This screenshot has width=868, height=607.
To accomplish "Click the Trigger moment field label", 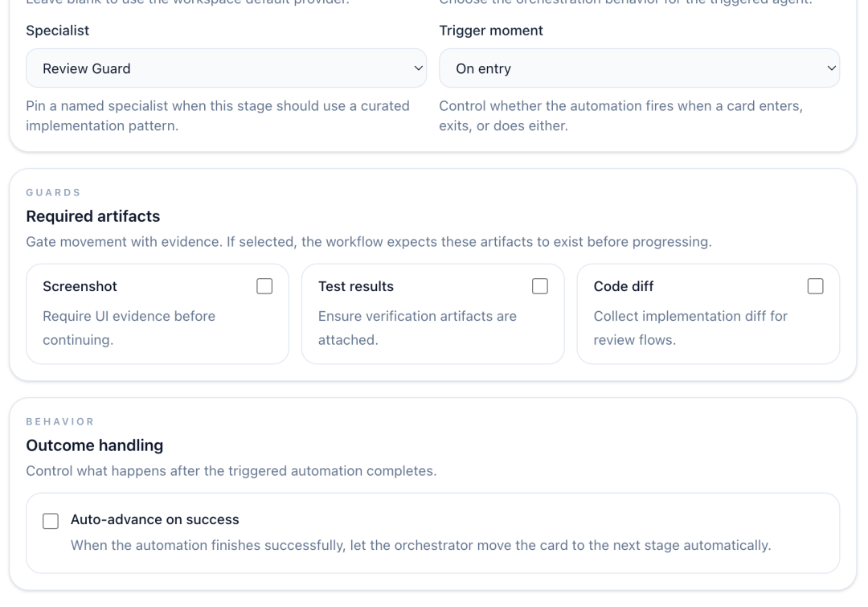I will (x=491, y=31).
